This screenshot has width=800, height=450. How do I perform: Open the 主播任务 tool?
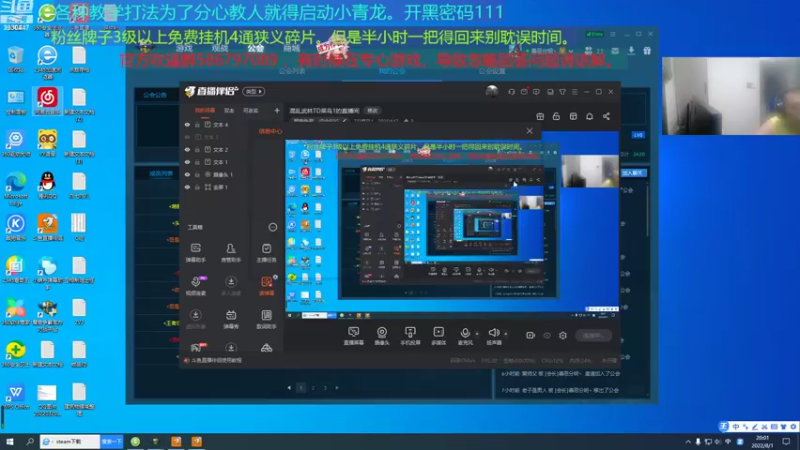pos(266,253)
